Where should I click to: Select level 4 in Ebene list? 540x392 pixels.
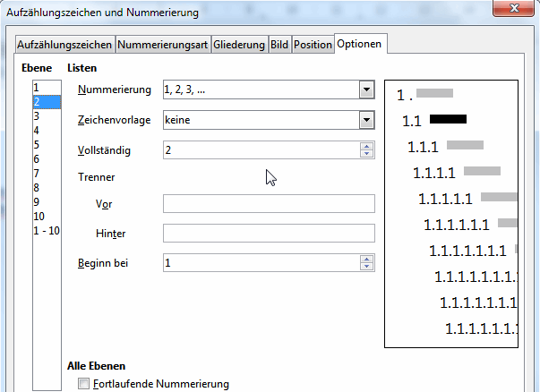[47, 131]
